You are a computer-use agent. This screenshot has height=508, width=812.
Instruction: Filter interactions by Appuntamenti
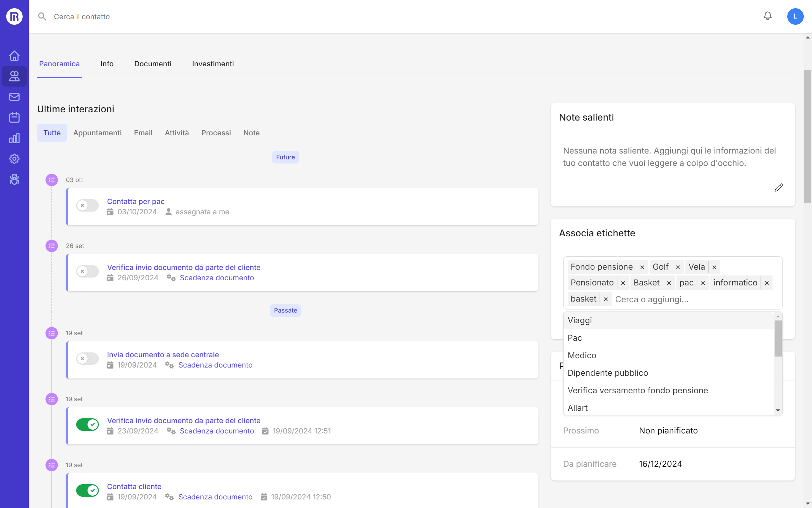coord(97,133)
